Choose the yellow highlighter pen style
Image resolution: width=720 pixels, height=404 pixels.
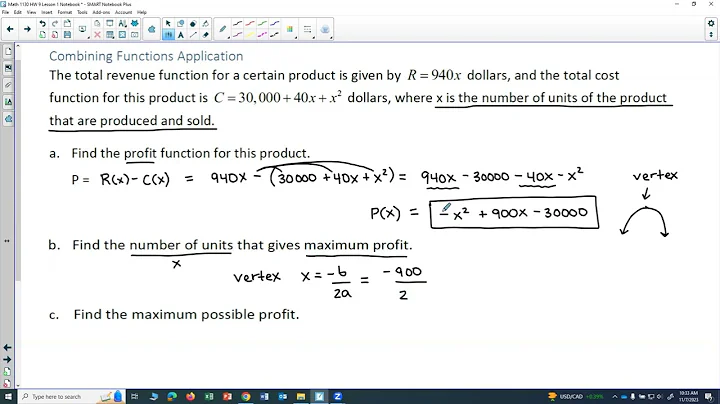point(250,35)
